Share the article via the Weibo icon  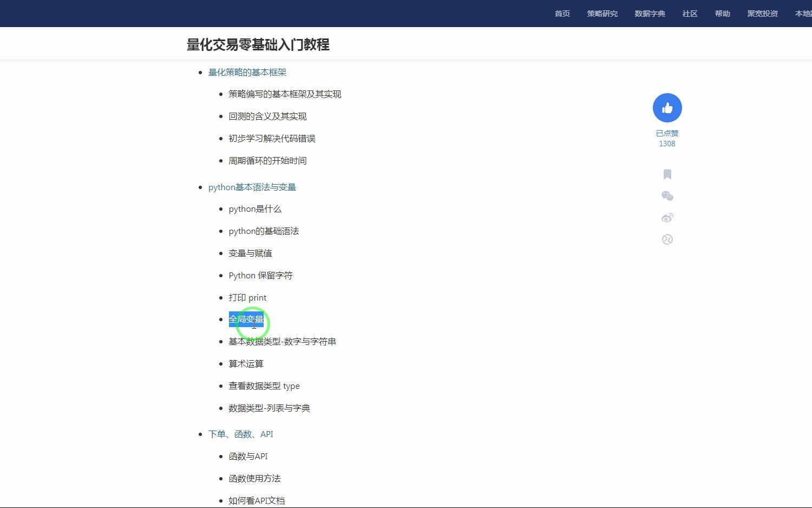click(667, 218)
